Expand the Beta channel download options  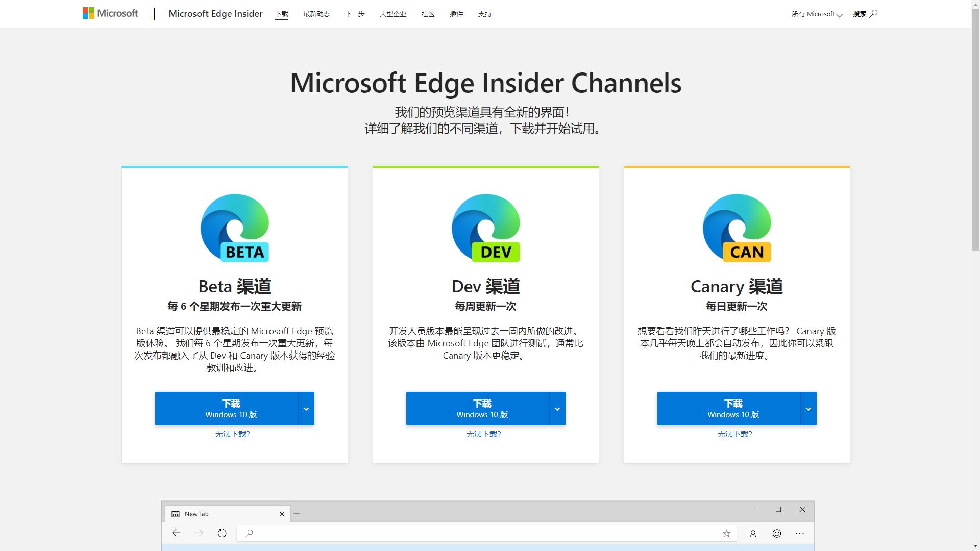coord(306,408)
